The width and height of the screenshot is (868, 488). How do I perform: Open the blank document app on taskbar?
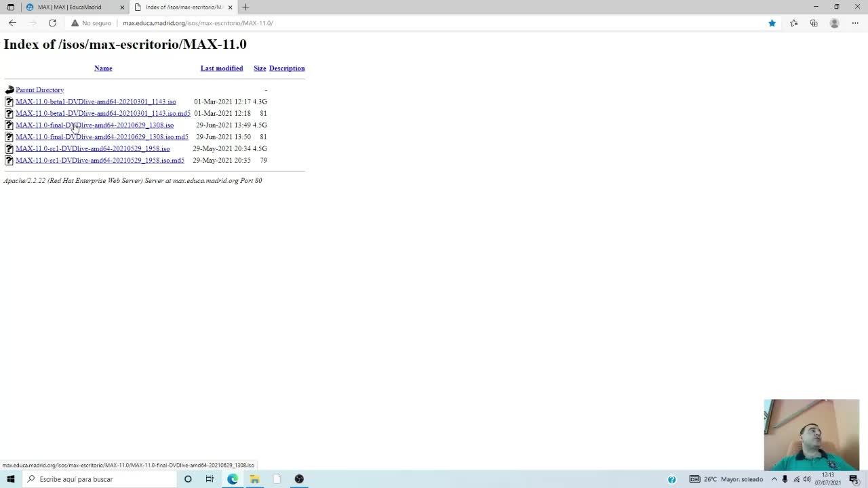point(277,479)
